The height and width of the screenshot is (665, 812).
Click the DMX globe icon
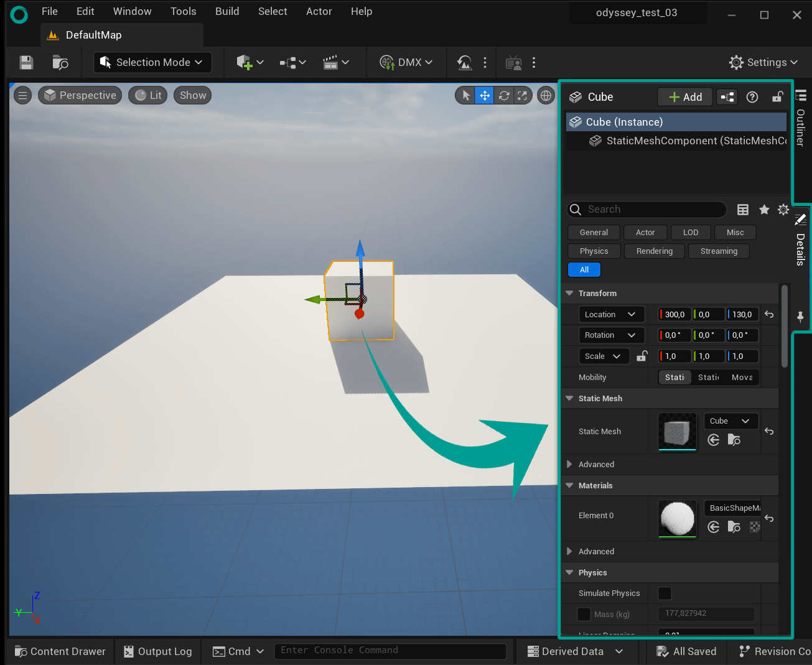(x=387, y=62)
